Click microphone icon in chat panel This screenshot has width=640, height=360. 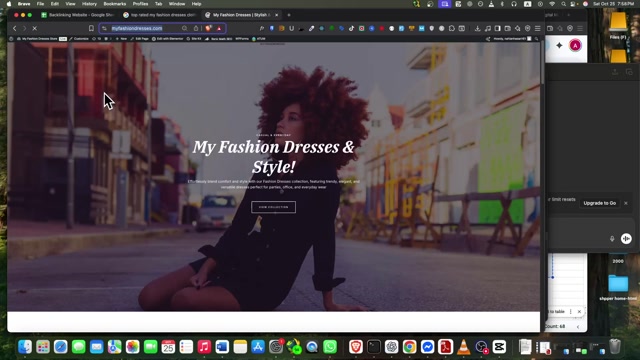tap(612, 239)
